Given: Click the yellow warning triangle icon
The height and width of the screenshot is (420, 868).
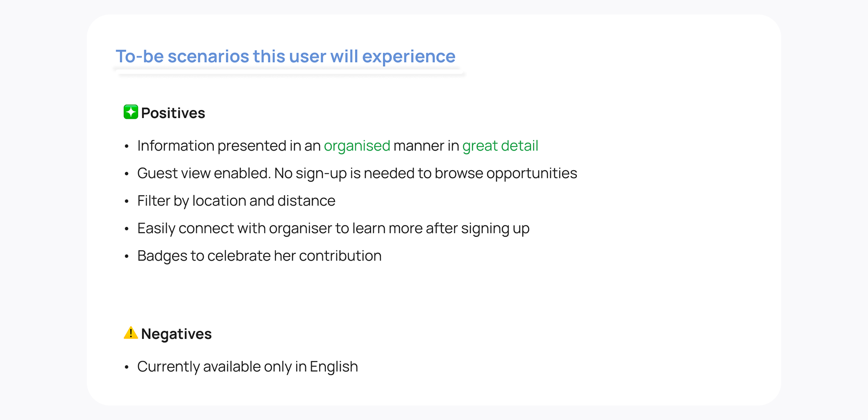Looking at the screenshot, I should (x=131, y=333).
